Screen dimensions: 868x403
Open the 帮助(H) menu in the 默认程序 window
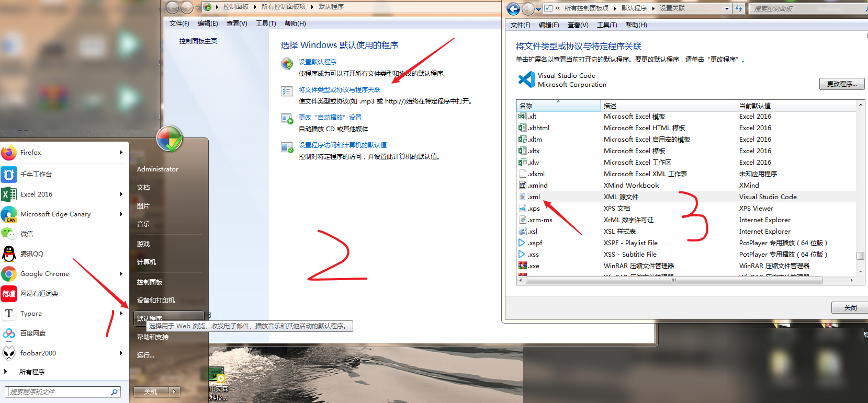coord(295,24)
